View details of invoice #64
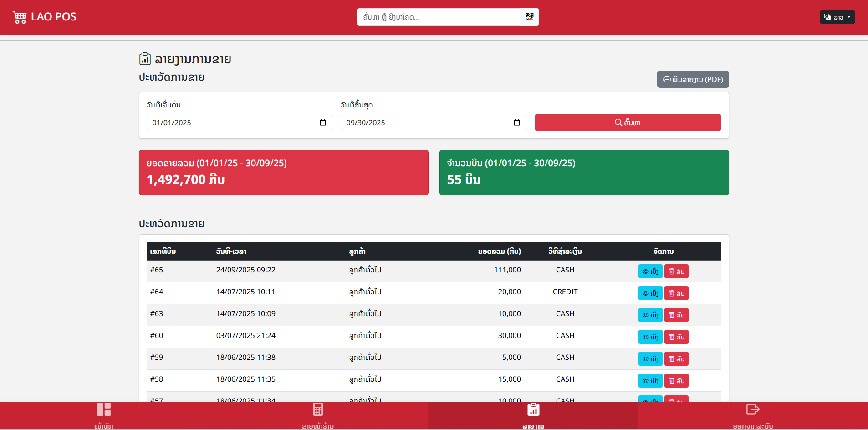The image size is (868, 430). [x=650, y=293]
